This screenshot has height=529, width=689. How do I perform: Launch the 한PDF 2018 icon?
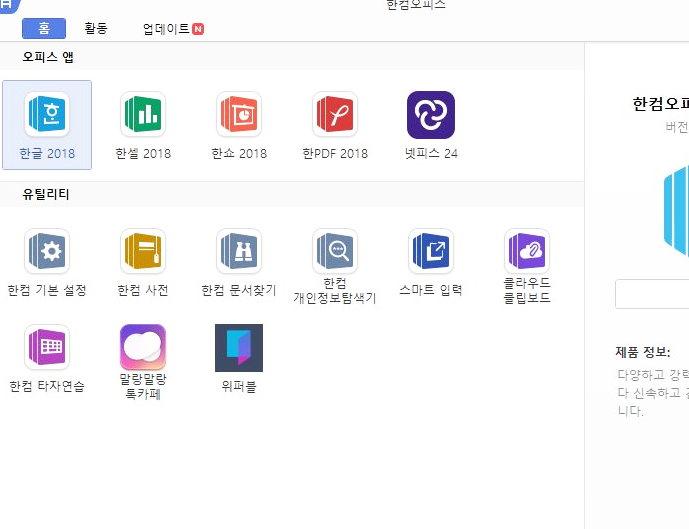pyautogui.click(x=335, y=114)
